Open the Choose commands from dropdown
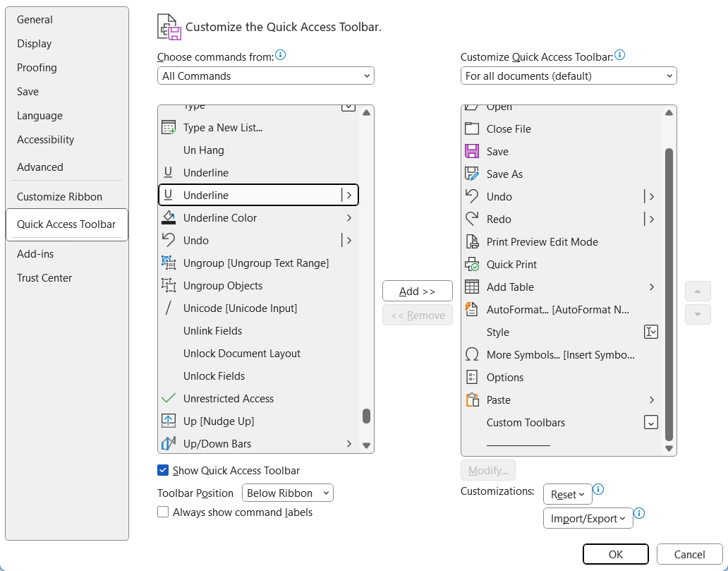Screen dimensions: 728x571 click(265, 75)
